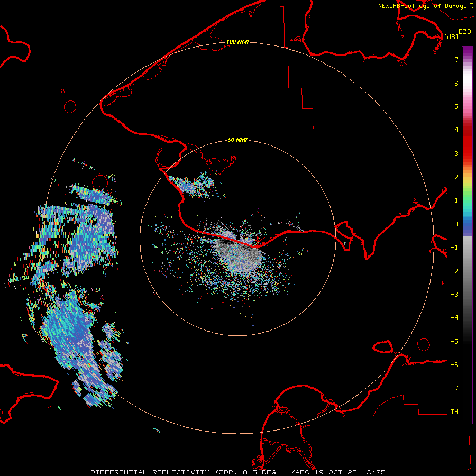
Task: Click the 0 value on color scale
Action: [x=456, y=224]
